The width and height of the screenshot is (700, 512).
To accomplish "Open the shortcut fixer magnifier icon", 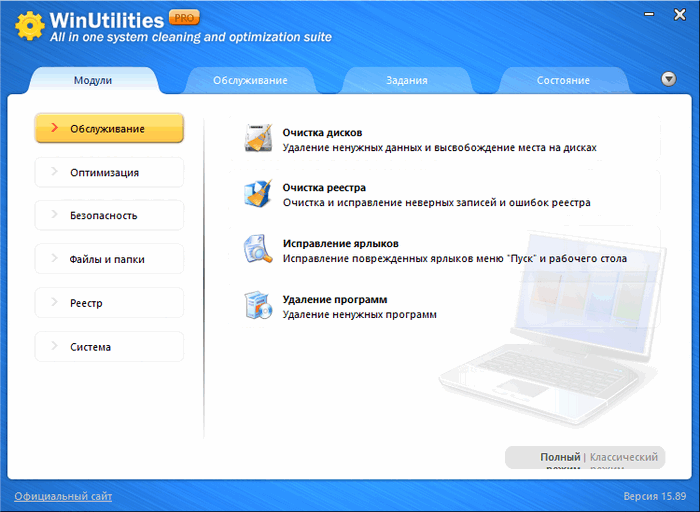I will [x=258, y=249].
